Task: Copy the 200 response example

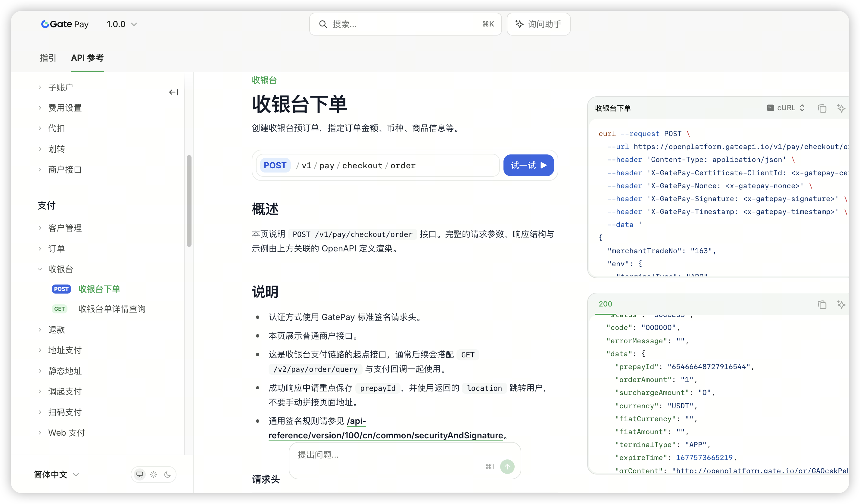Action: (822, 304)
